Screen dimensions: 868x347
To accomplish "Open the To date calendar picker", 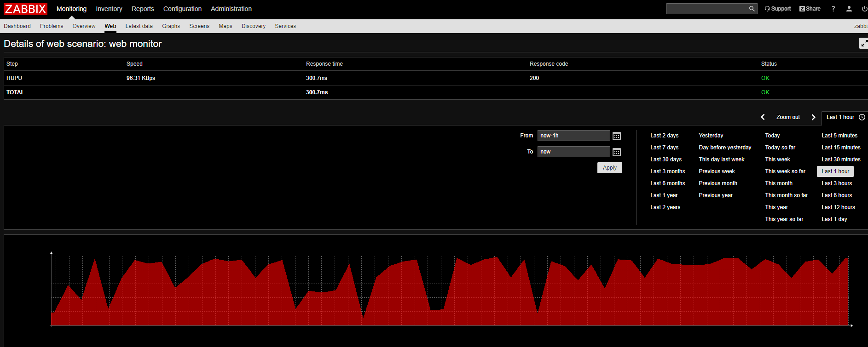I will click(x=617, y=152).
